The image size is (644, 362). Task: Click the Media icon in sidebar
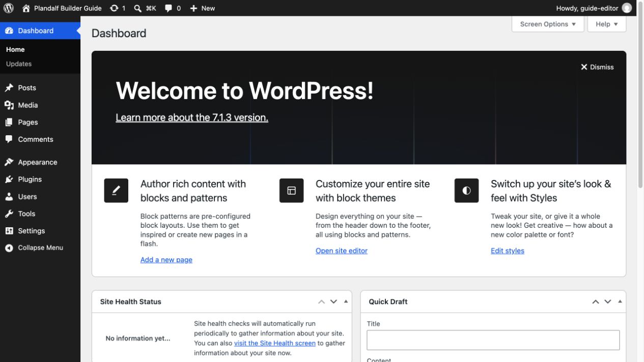(9, 105)
